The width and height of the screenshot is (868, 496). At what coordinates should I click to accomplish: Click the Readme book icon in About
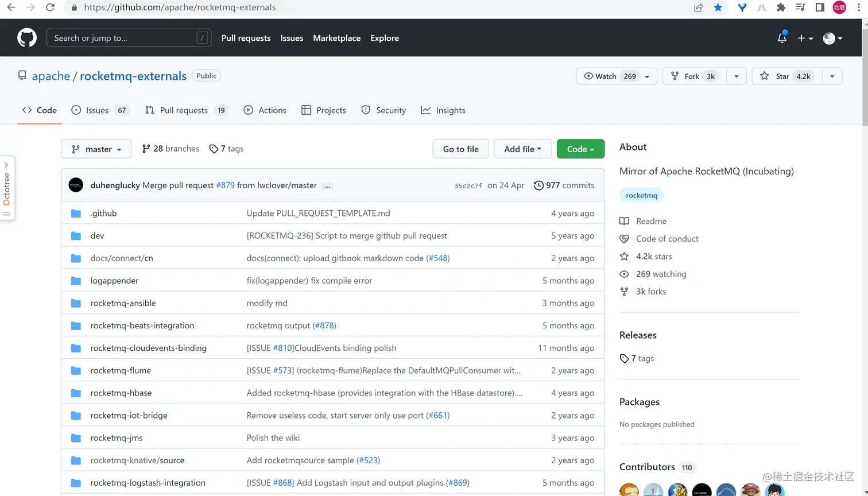click(x=624, y=221)
